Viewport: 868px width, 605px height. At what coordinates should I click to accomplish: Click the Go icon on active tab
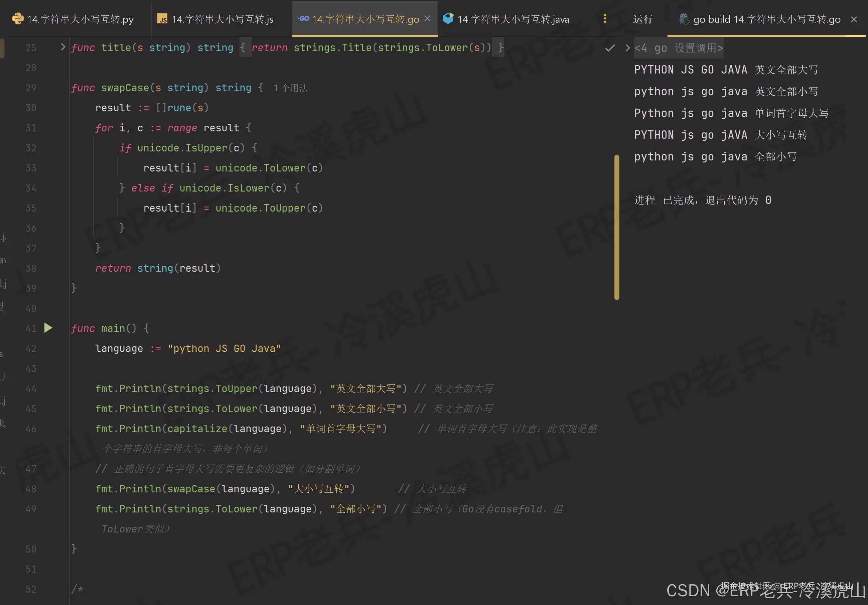303,18
